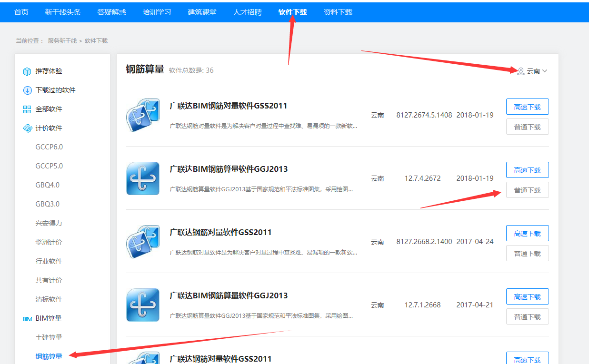The width and height of the screenshot is (589, 364).
Task: Open 广联达BIM钢筋对量软件GSS2011 title
Action: tap(229, 106)
